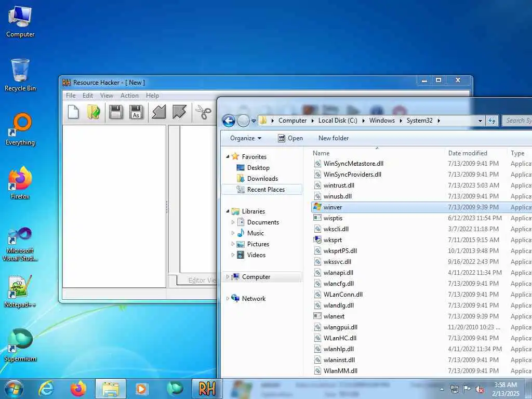Open the File menu in Resource Hacker
Screen dimensions: 532x399
coord(71,96)
